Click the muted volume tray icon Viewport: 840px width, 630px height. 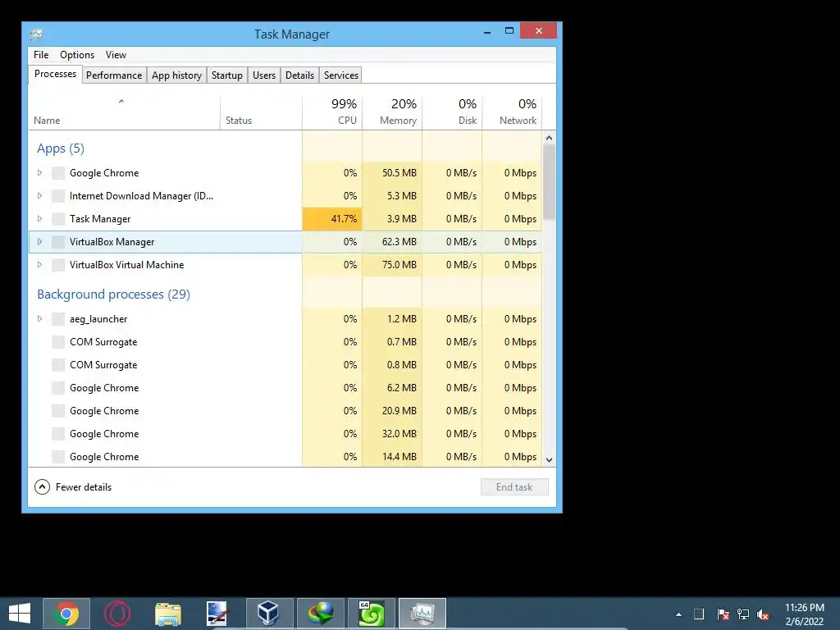(763, 614)
